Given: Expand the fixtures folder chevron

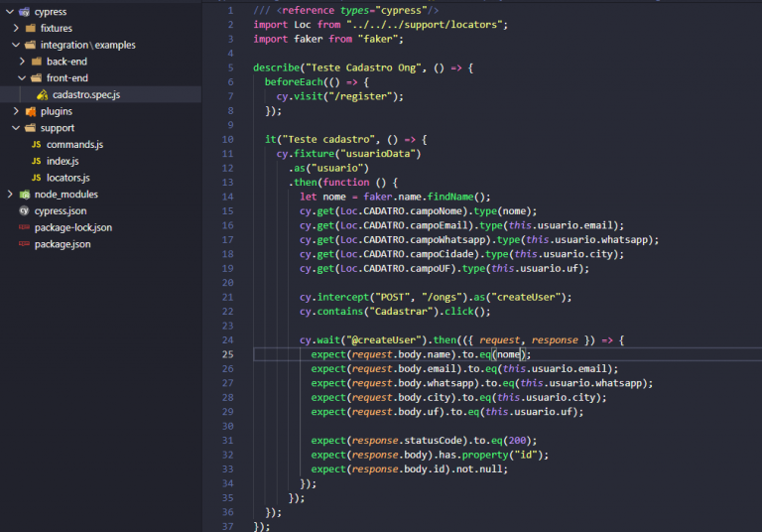Looking at the screenshot, I should click(16, 28).
